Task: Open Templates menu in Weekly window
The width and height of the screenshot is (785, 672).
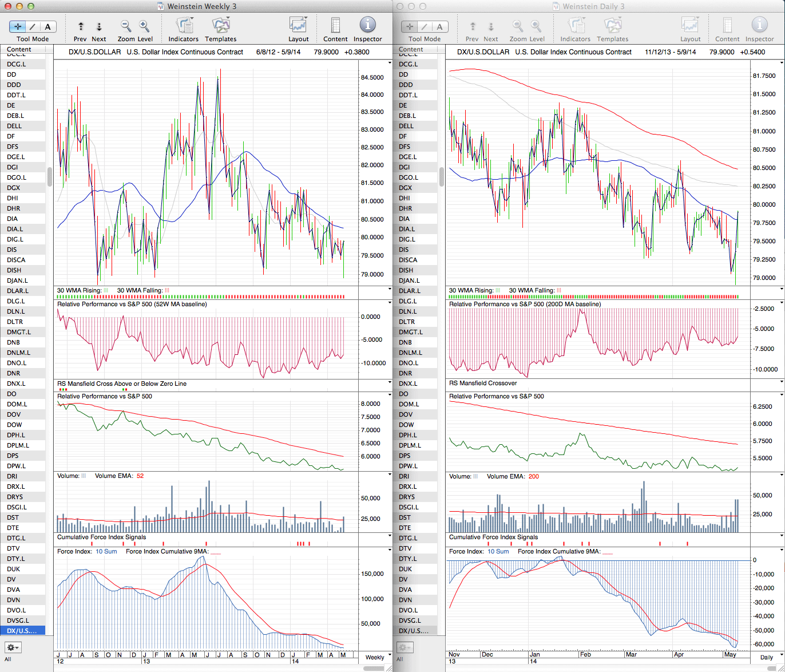Action: pyautogui.click(x=220, y=26)
